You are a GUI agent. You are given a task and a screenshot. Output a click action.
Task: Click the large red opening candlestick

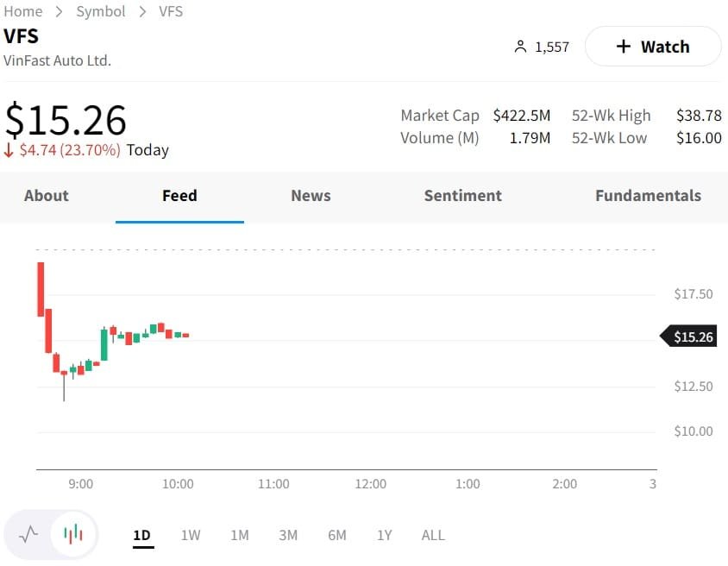(41, 289)
